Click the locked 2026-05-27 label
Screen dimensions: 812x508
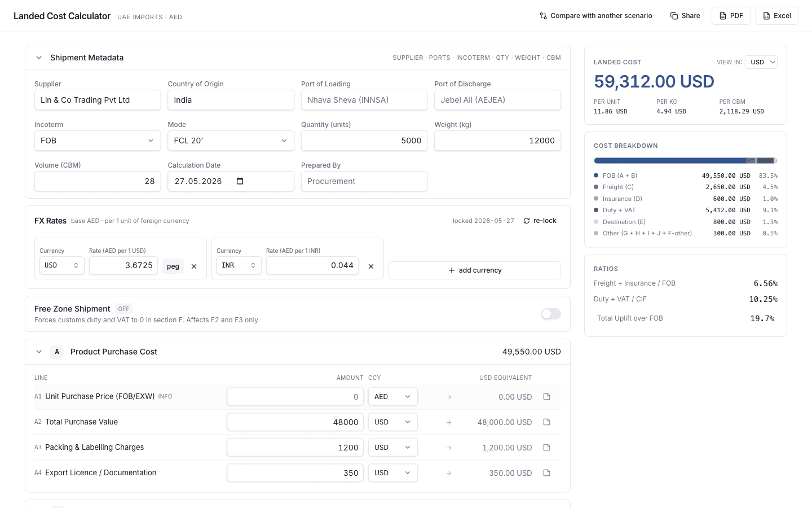[483, 221]
